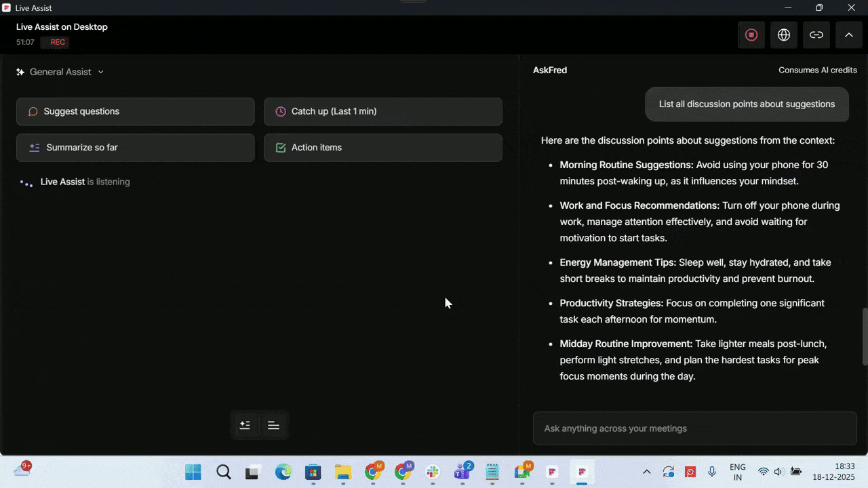Viewport: 868px width, 488px height.
Task: Click the Action items button
Action: tap(383, 147)
